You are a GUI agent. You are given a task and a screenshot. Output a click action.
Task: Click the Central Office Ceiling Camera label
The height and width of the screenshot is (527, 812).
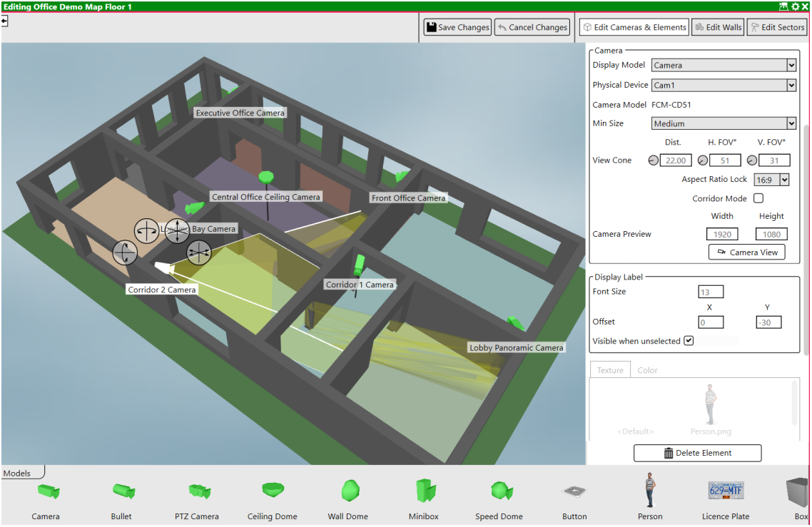pos(266,197)
